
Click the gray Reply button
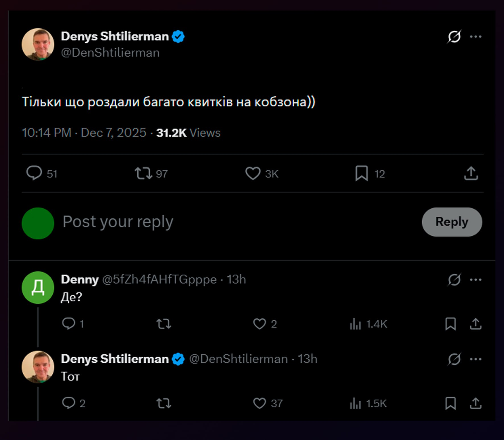452,222
